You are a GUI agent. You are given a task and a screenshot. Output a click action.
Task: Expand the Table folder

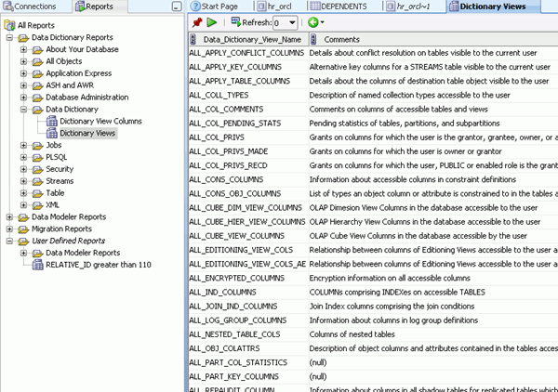point(23,193)
